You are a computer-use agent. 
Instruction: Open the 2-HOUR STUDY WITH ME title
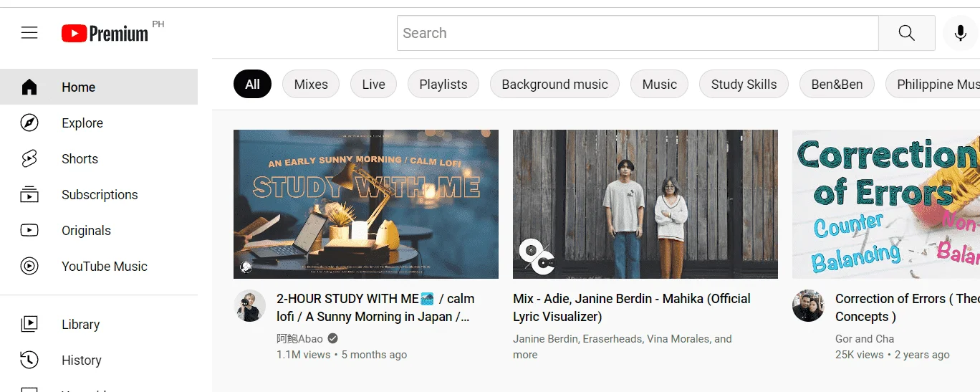(375, 307)
